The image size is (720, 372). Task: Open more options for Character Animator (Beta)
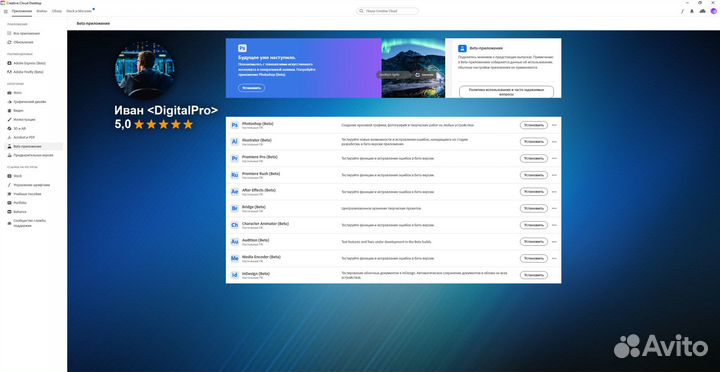click(x=554, y=225)
